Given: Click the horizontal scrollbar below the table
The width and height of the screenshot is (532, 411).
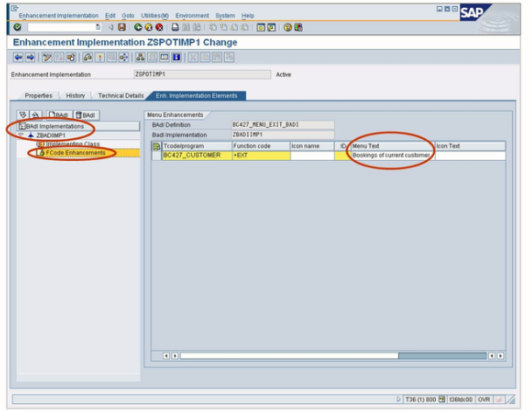Looking at the screenshot, I should tap(332, 356).
